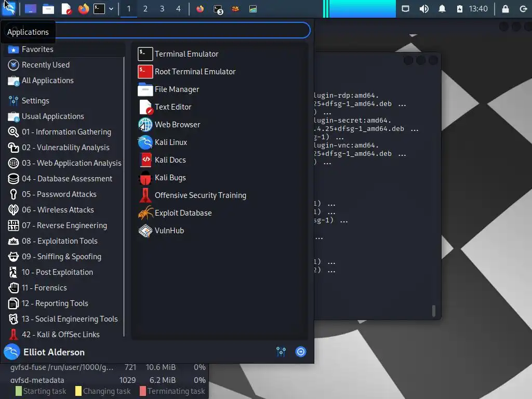Click the 13:40 clock

pos(478,9)
